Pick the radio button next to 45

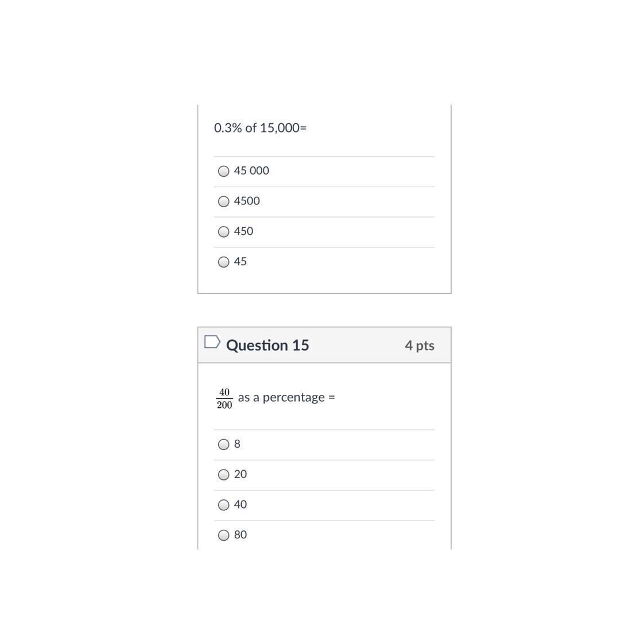click(224, 262)
